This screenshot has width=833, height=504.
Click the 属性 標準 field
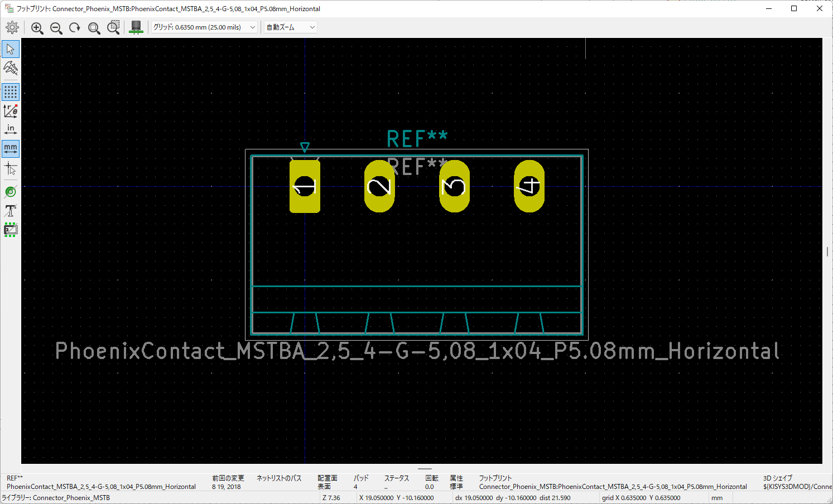point(456,482)
